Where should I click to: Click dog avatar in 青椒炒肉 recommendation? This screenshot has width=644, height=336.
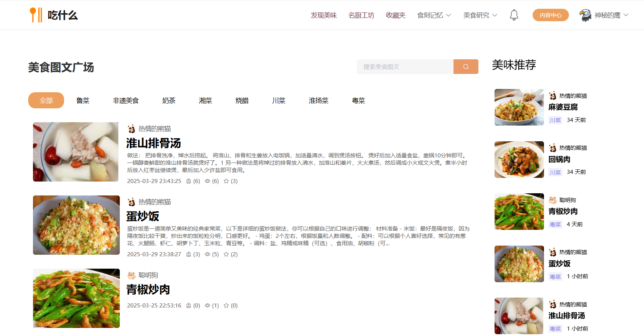(553, 200)
